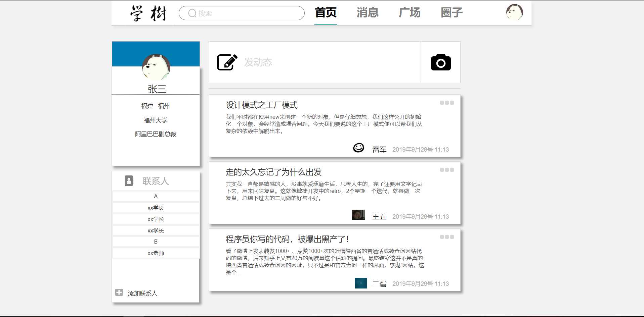This screenshot has height=317, width=644.
Task: Click the 福建 location text
Action: click(x=147, y=106)
